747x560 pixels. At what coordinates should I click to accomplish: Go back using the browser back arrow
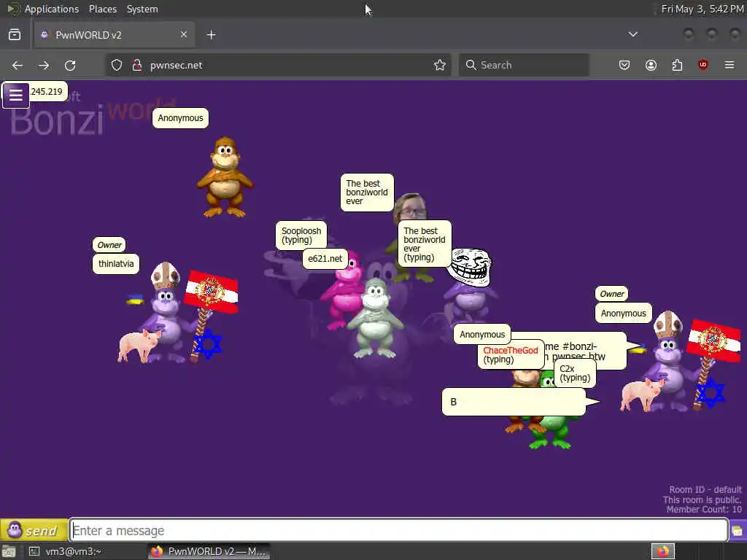point(18,65)
